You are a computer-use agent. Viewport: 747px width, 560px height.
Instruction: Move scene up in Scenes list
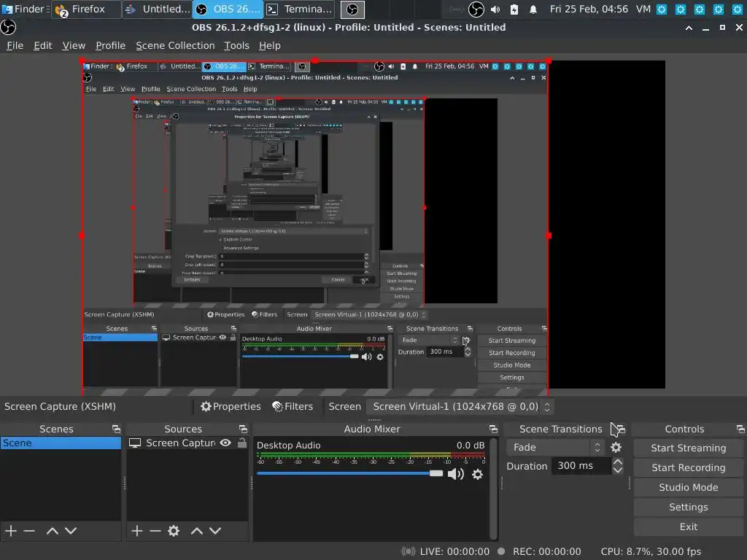click(x=53, y=531)
